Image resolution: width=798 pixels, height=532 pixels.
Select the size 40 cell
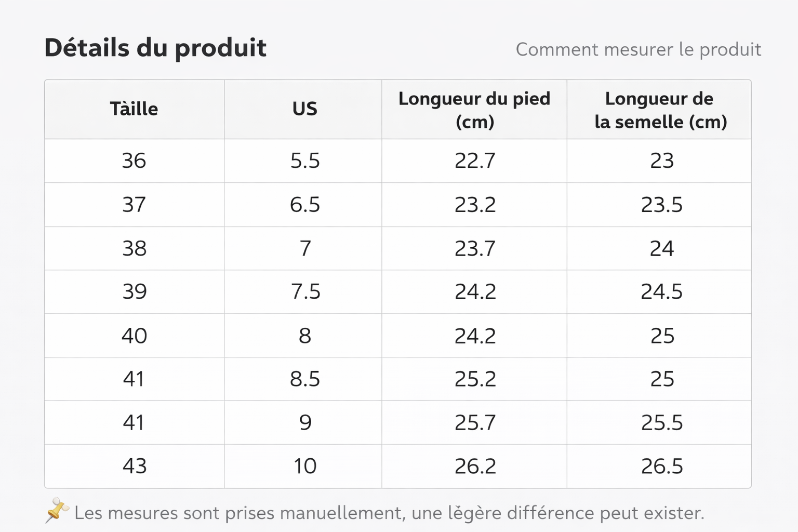tap(134, 336)
